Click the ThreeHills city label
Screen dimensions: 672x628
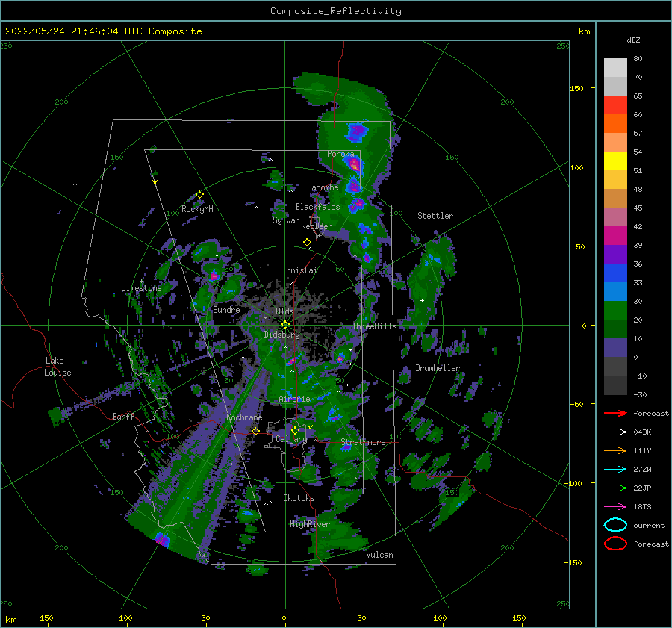coord(375,326)
